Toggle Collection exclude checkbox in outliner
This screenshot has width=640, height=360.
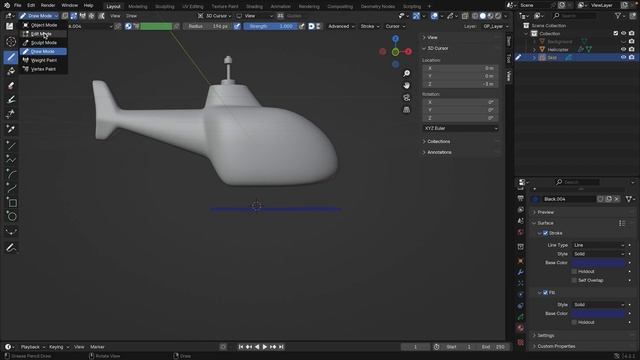[x=616, y=33]
